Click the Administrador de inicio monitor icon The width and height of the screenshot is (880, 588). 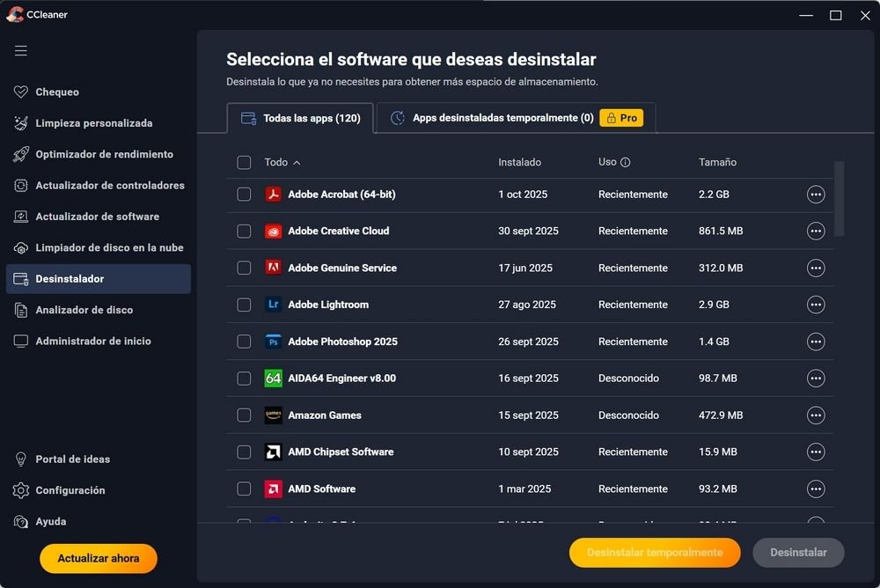(21, 342)
